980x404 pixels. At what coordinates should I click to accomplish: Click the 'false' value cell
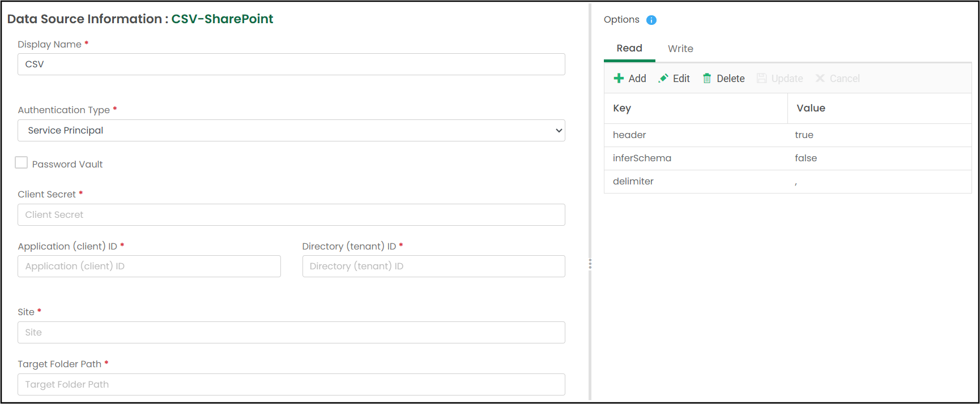click(x=879, y=158)
